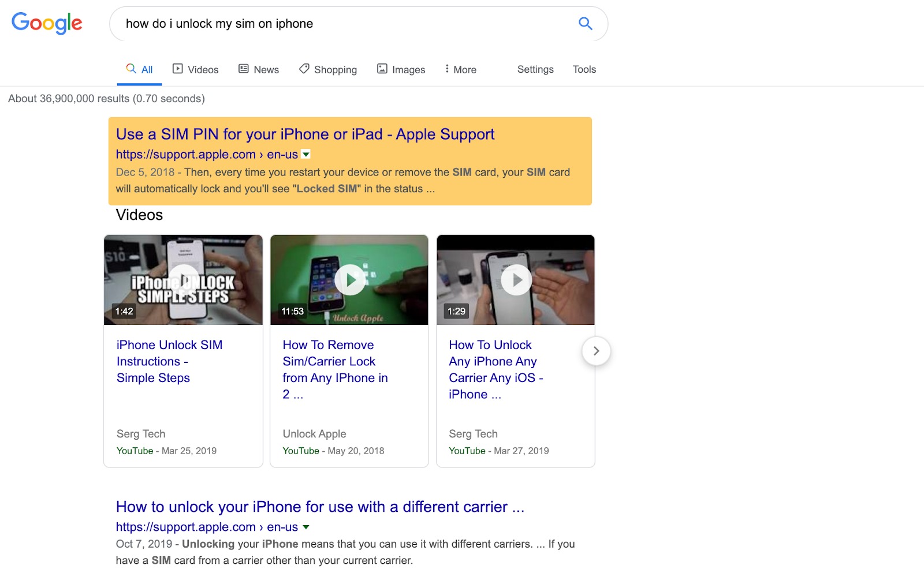Open the Serg Tech YouTube link
The image size is (924, 584).
[x=134, y=451]
